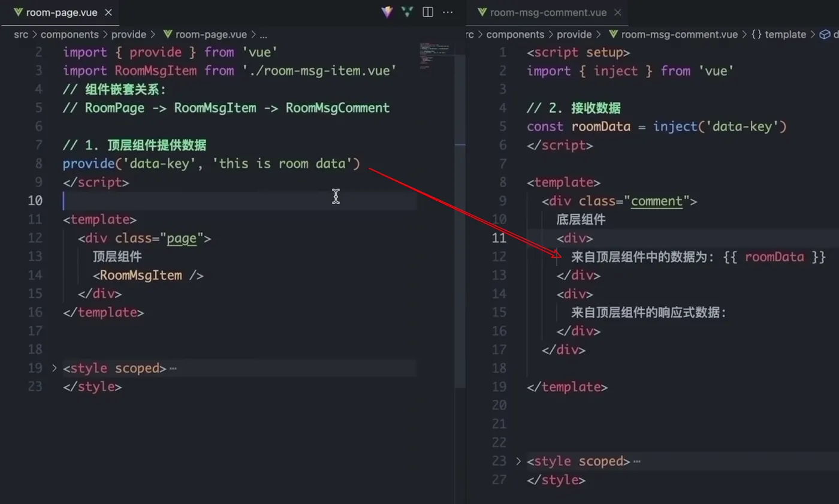Click the "底层组件" text line
Screen dimensions: 839x504
581,219
